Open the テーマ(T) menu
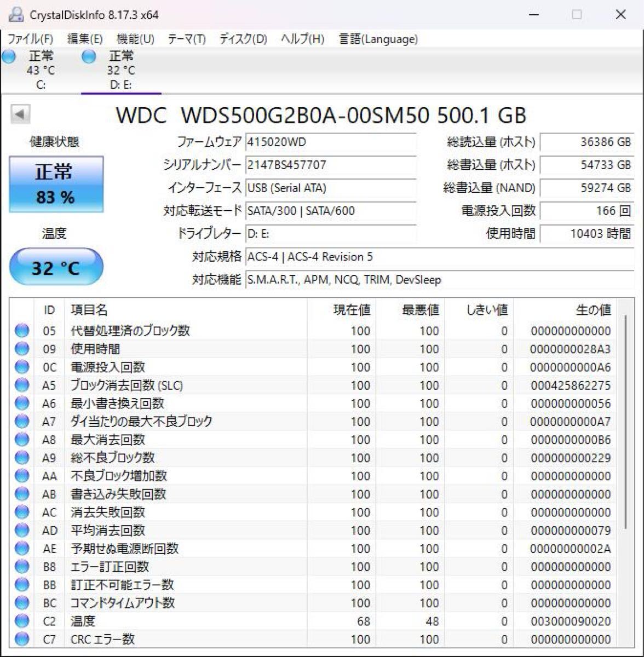 pos(187,39)
